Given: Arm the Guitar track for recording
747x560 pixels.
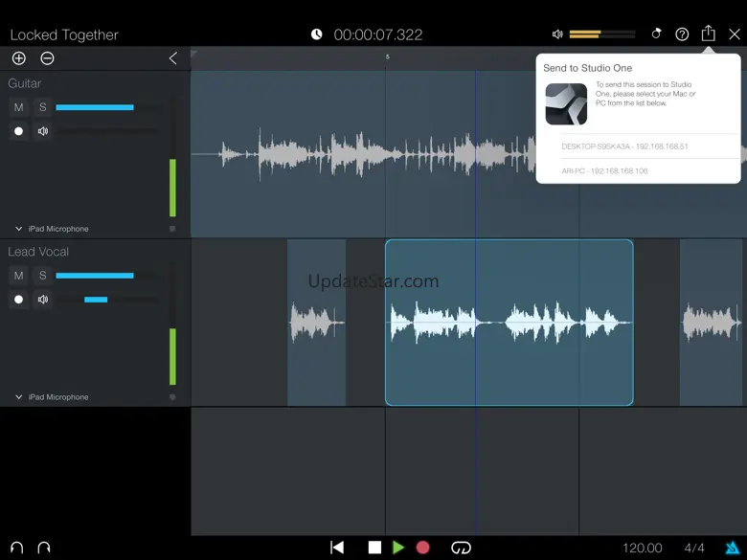Looking at the screenshot, I should point(18,131).
